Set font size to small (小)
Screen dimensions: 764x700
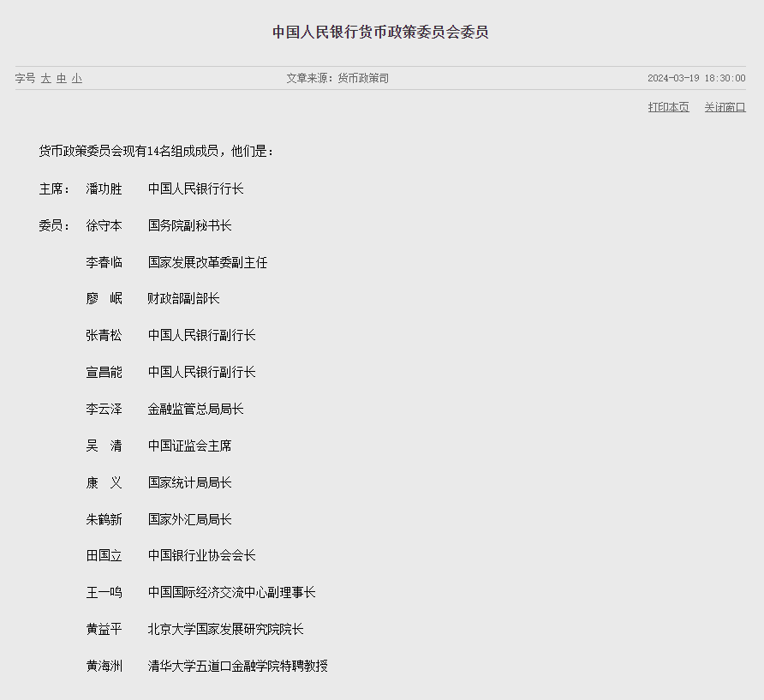coord(77,78)
